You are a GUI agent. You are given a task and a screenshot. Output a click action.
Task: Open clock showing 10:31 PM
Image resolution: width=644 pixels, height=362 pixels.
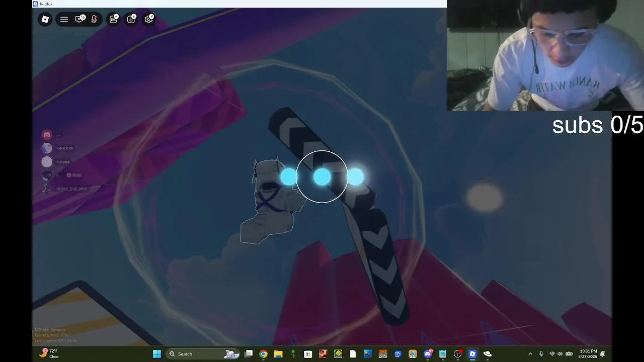point(588,353)
